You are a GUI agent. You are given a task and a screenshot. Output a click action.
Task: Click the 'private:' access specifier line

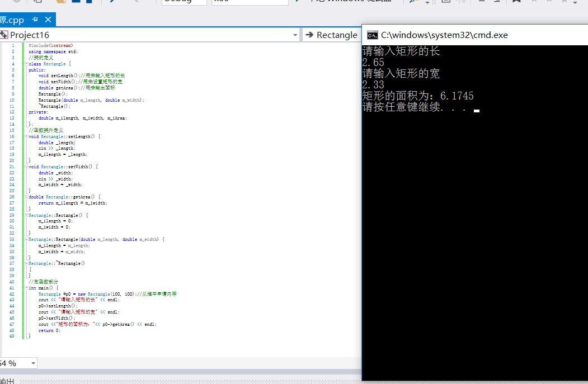38,112
